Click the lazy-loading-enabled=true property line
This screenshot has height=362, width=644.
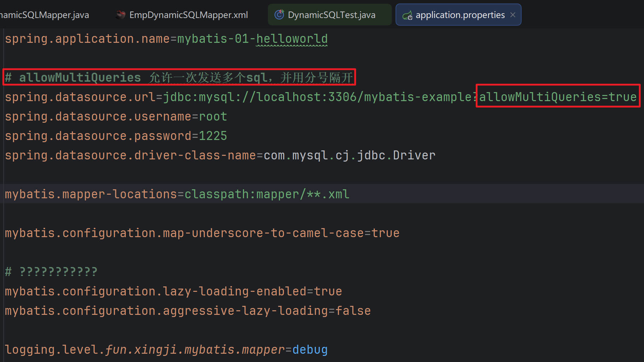173,291
